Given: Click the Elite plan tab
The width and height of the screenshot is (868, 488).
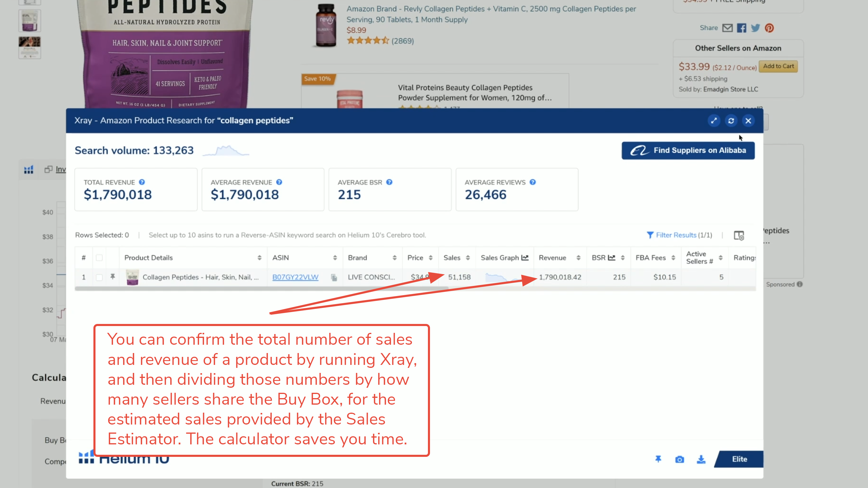Looking at the screenshot, I should click(739, 459).
